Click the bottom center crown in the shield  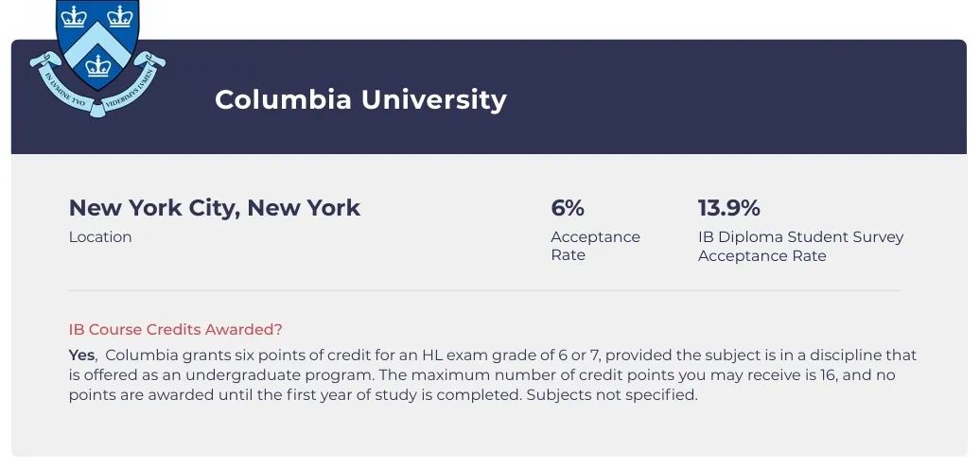(97, 65)
